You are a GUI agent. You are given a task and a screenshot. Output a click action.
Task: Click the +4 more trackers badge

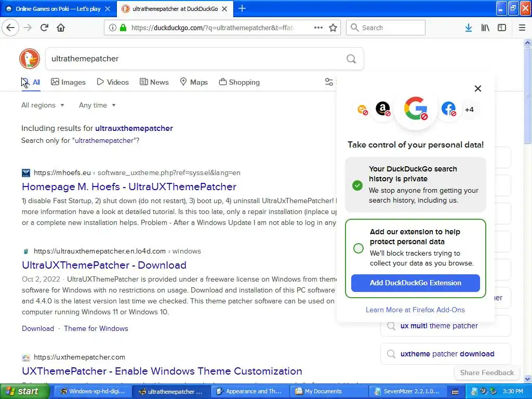469,110
